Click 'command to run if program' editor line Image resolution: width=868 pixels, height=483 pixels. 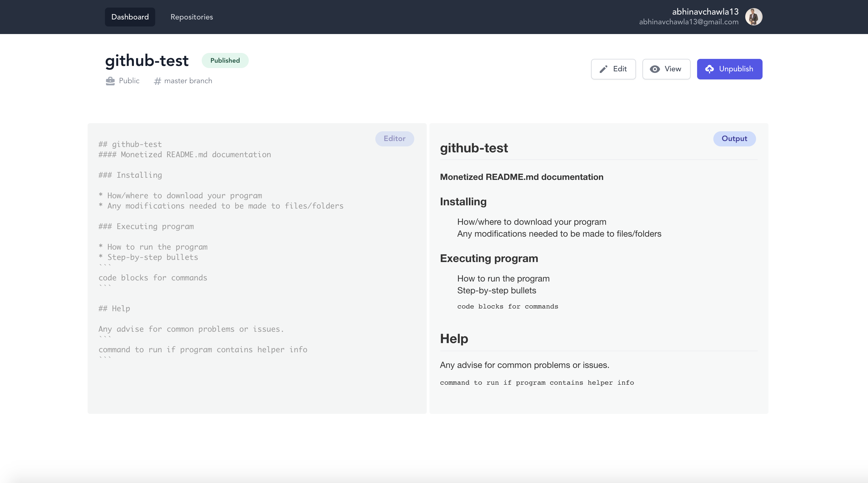[203, 350]
